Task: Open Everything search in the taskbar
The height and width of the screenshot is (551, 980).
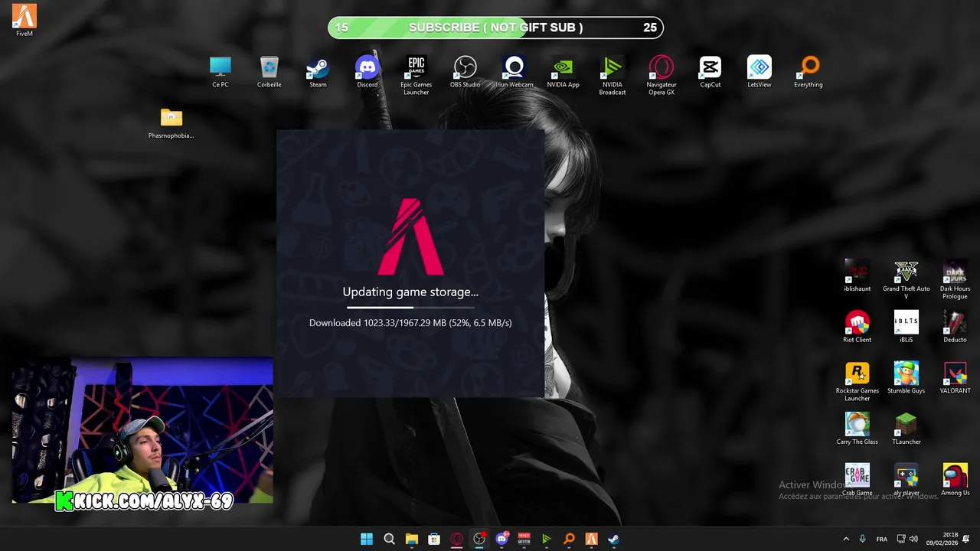Action: coord(569,539)
